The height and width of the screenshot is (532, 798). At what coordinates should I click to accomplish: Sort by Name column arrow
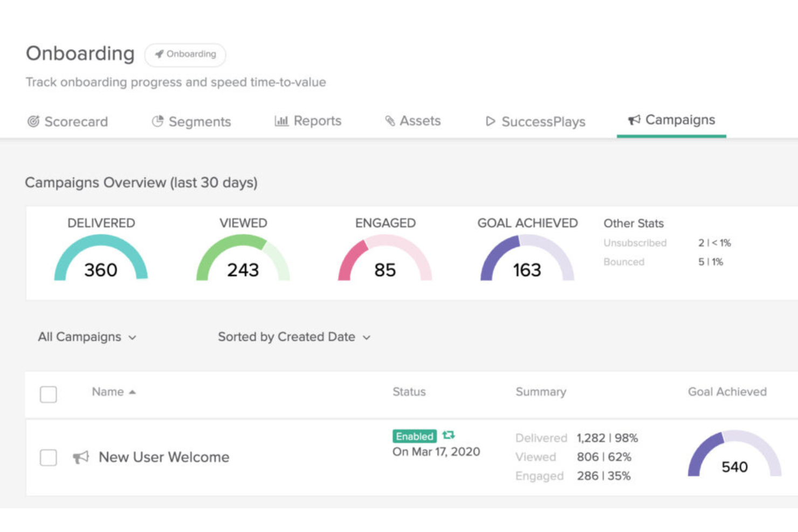pos(133,392)
